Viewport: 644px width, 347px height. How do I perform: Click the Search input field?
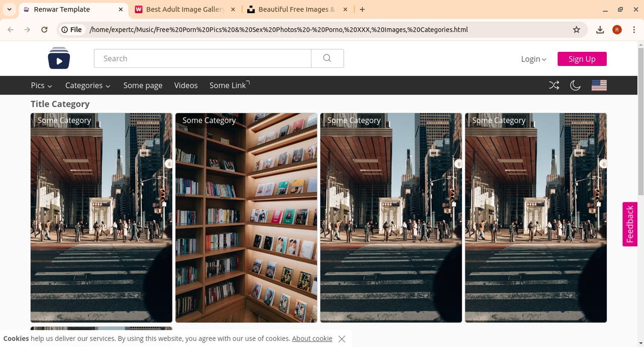pos(202,58)
